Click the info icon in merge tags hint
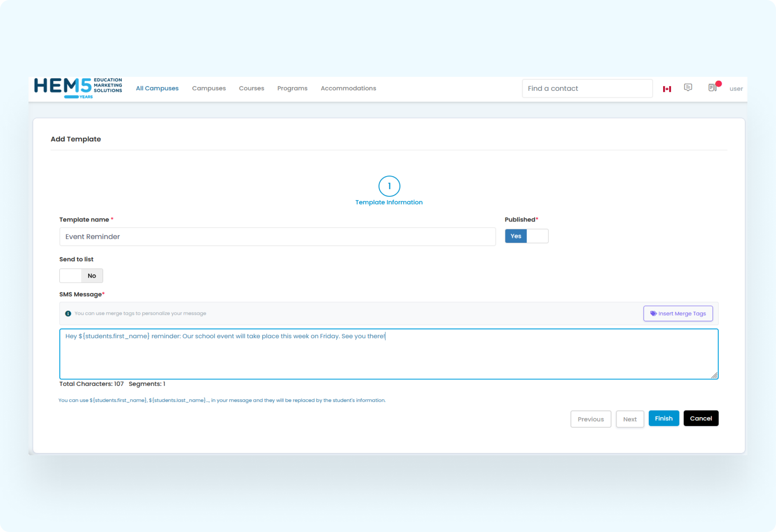This screenshot has height=532, width=776. (x=68, y=313)
